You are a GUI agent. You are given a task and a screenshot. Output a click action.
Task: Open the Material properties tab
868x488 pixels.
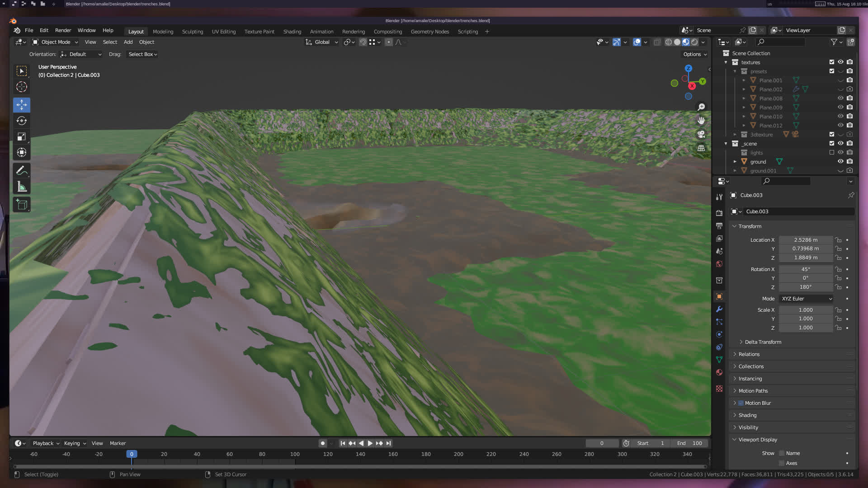pos(719,372)
